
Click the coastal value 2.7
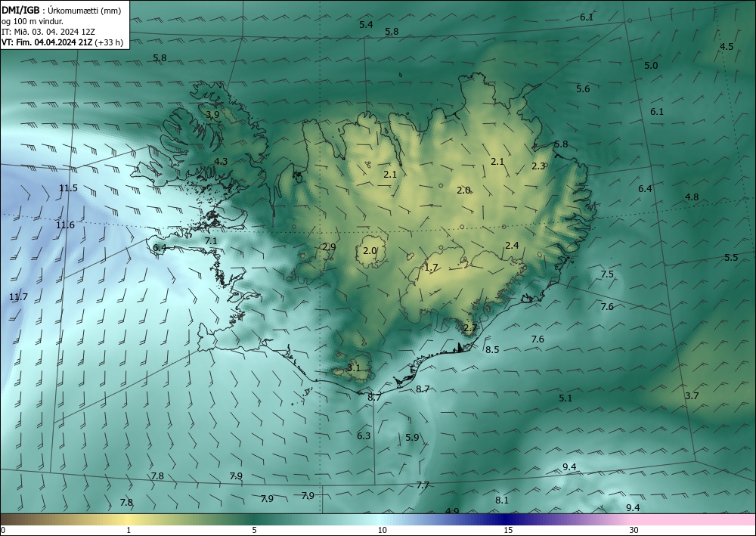470,328
